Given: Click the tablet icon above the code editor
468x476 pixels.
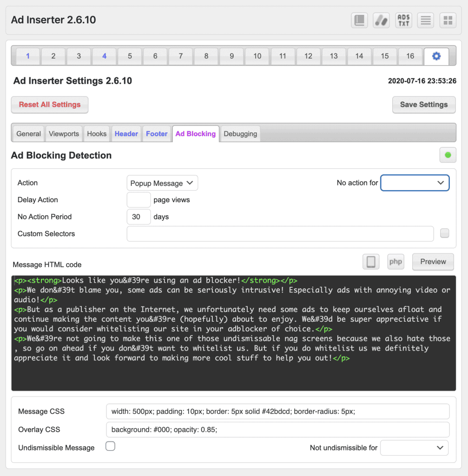Looking at the screenshot, I should [x=371, y=262].
